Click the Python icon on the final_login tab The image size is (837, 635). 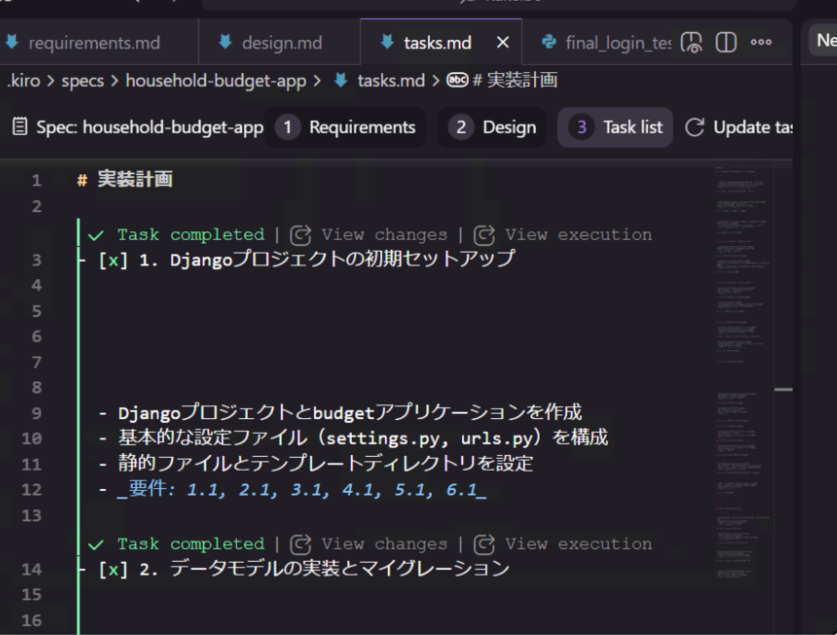(x=549, y=42)
